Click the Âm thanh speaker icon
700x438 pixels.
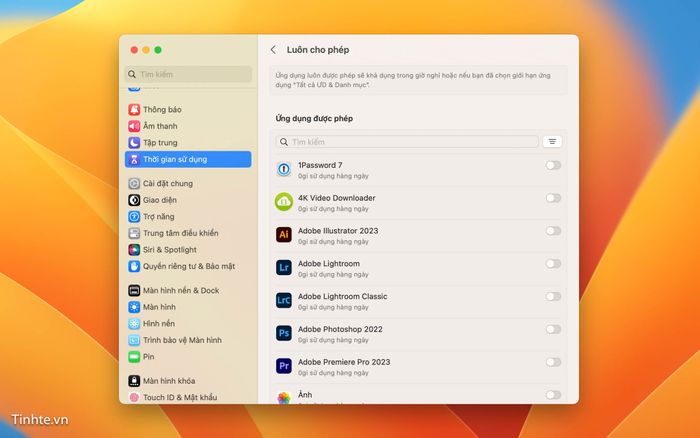pos(134,126)
